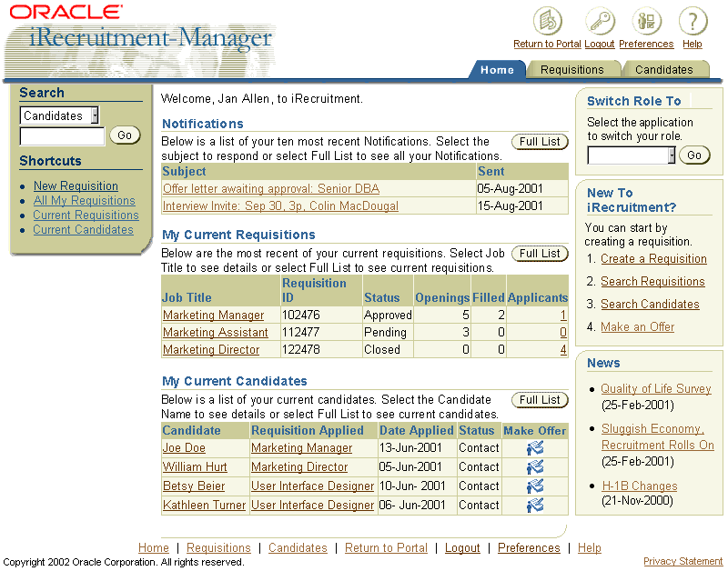Switch to the Home tab
Image resolution: width=728 pixels, height=571 pixels.
tap(497, 70)
